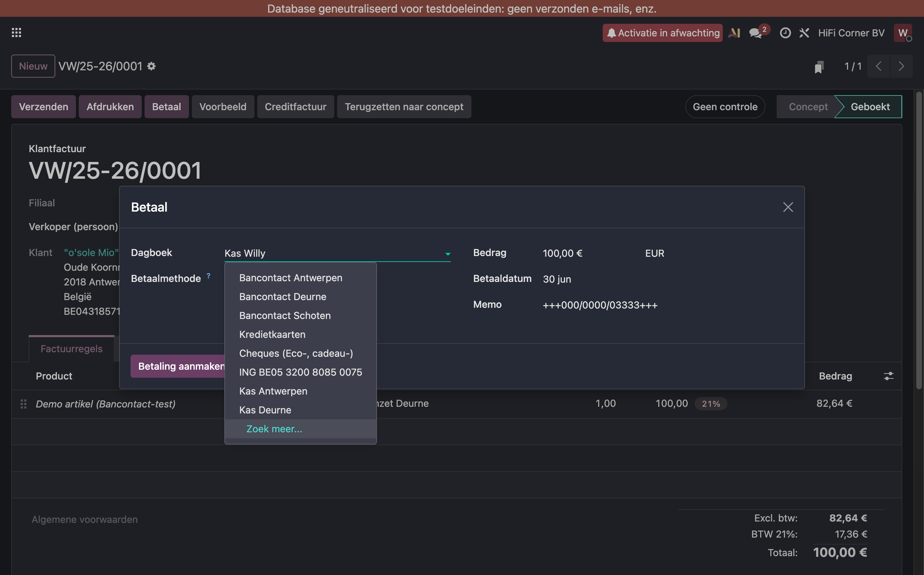The height and width of the screenshot is (575, 924).
Task: Open the EUR currency selector
Action: tap(654, 253)
